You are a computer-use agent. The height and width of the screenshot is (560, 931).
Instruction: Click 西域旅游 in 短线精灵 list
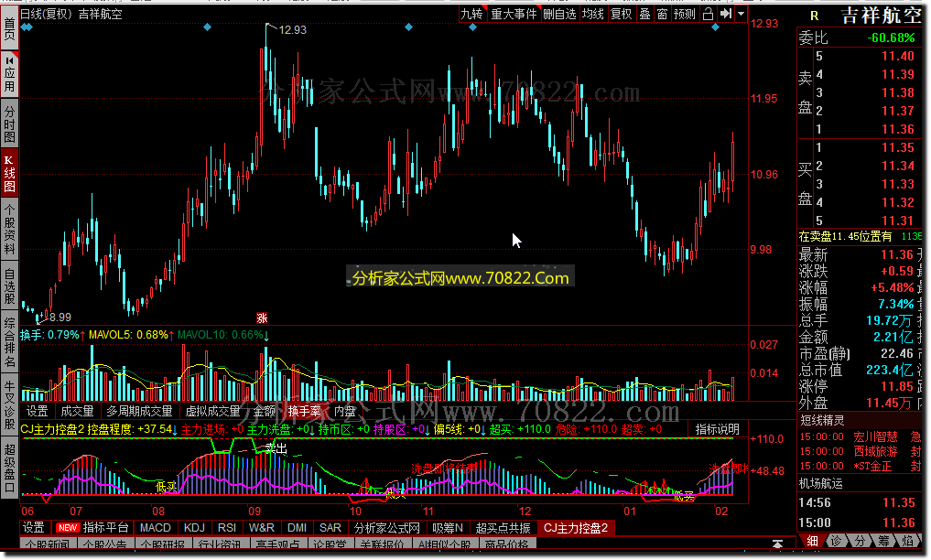[x=875, y=451]
